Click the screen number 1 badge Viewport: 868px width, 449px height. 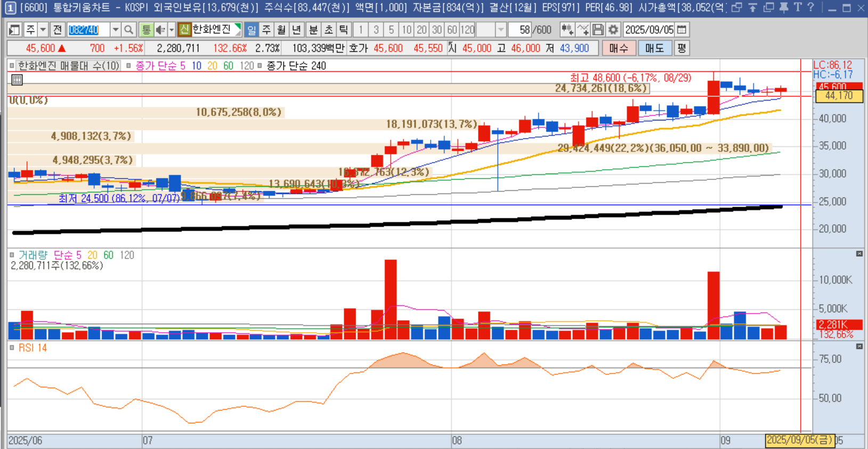click(10, 7)
